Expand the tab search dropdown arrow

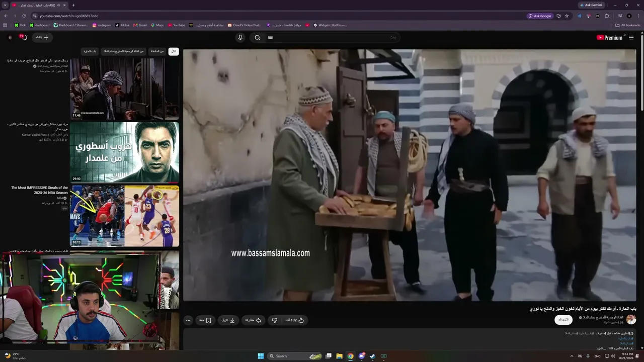(5, 5)
